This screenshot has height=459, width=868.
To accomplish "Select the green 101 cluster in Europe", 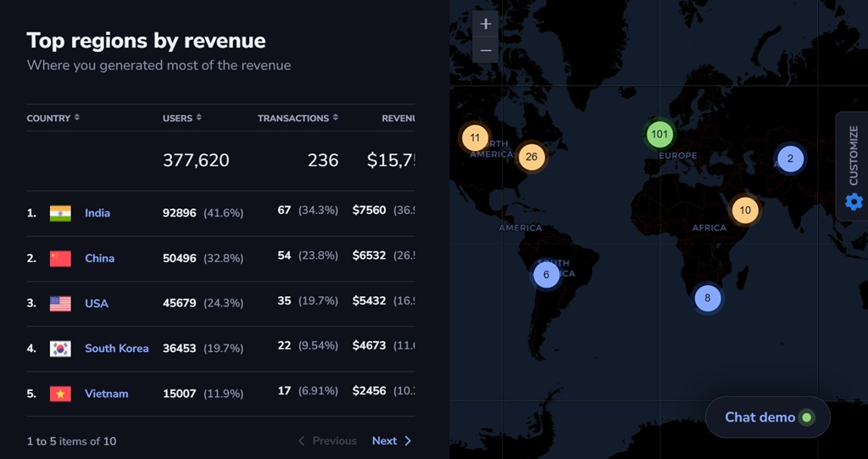I will 659,134.
